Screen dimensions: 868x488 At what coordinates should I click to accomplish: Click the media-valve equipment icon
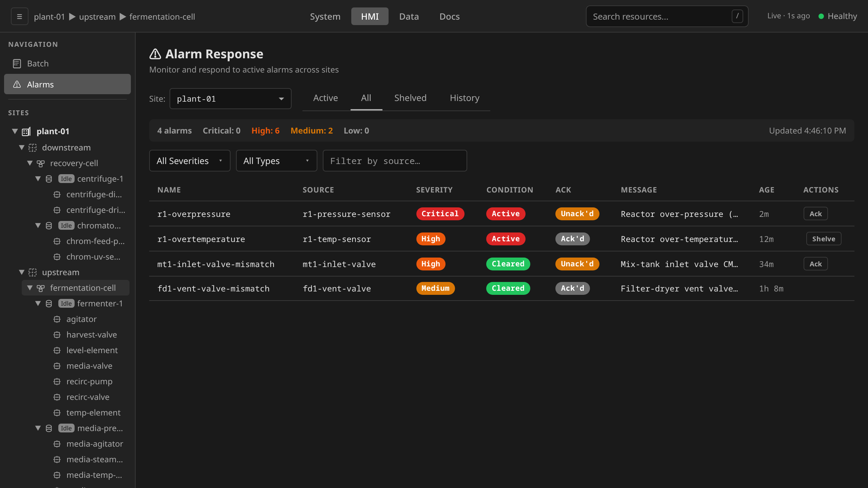[57, 366]
